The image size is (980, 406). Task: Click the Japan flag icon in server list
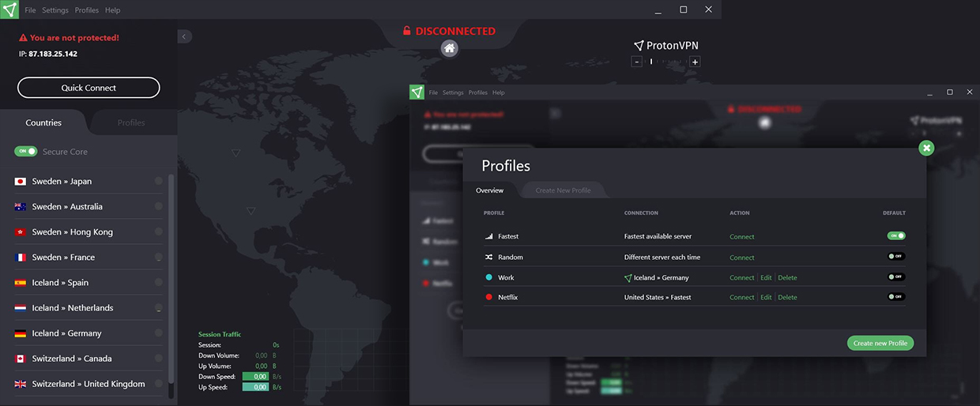(x=21, y=182)
